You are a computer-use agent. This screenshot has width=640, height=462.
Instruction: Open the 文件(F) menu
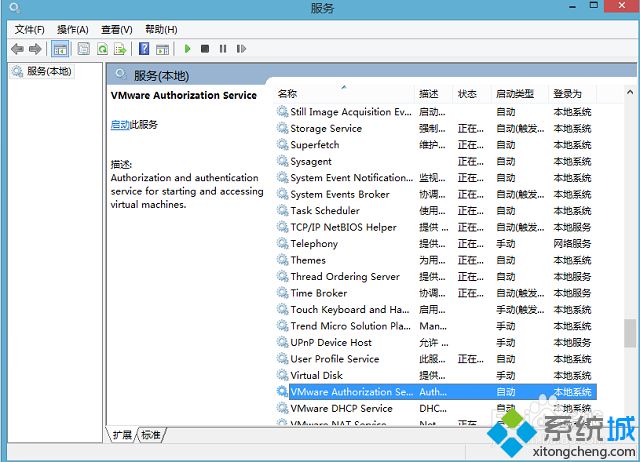click(x=29, y=30)
